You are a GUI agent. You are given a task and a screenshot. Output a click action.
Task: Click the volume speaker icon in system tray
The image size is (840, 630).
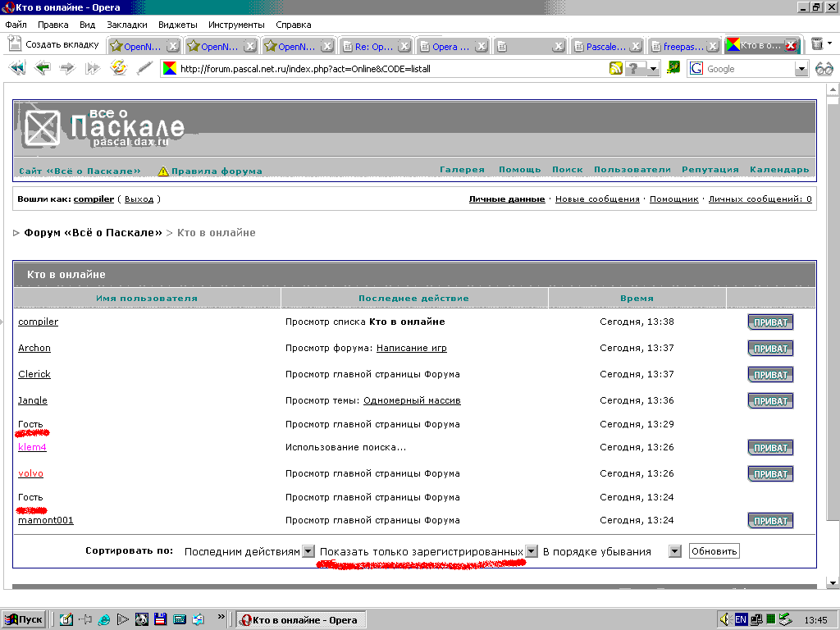[724, 619]
